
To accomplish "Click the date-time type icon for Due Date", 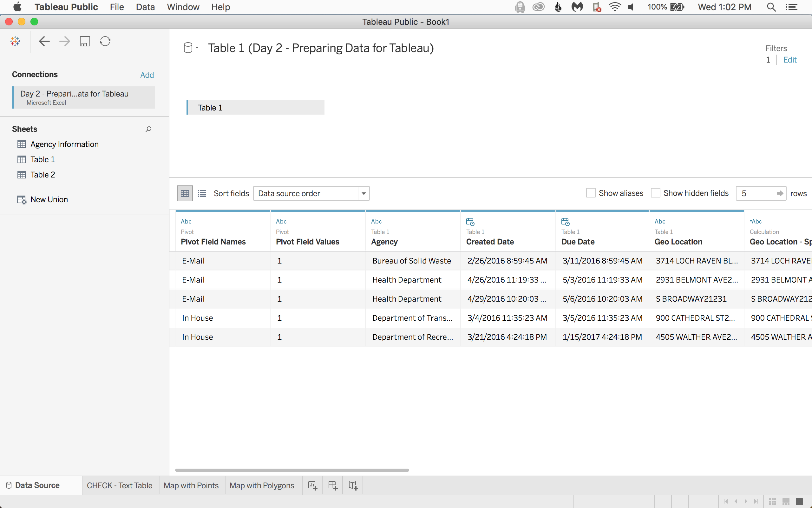I will [x=565, y=222].
